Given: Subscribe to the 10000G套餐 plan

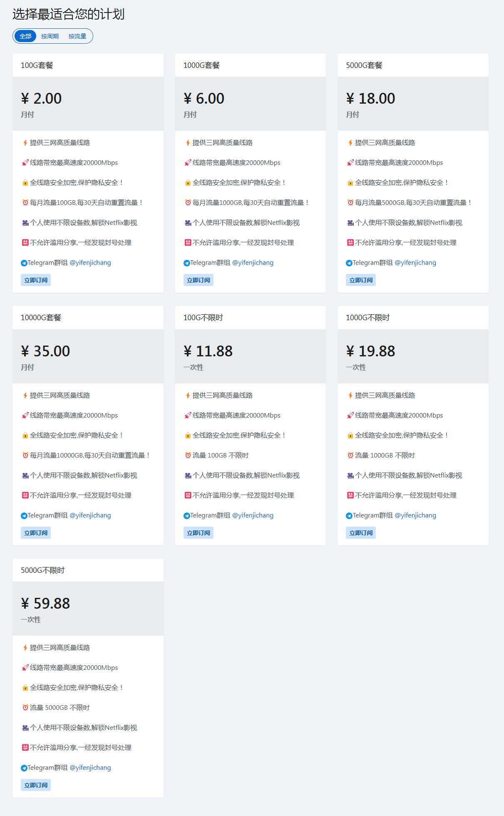Looking at the screenshot, I should click(36, 533).
